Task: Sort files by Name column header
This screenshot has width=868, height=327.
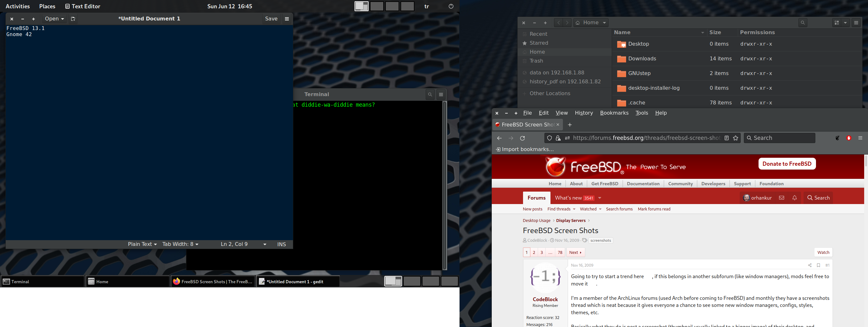Action: click(659, 33)
